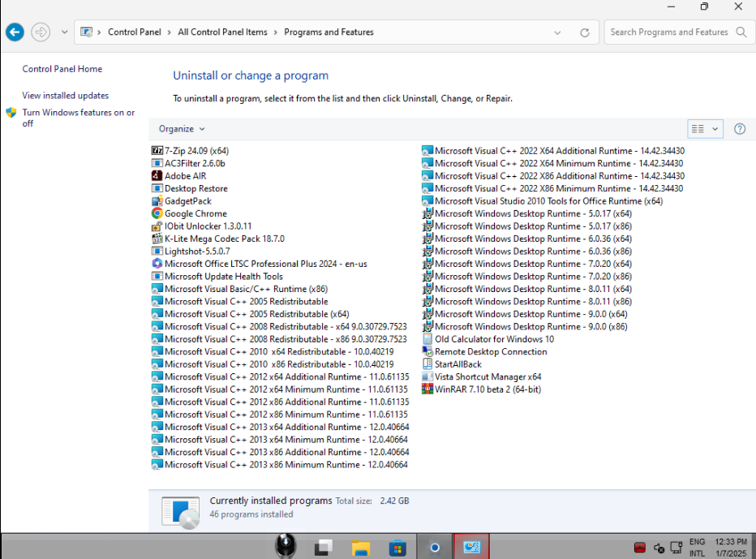Image resolution: width=756 pixels, height=559 pixels.
Task: Select Visual C++ 2010 x86 Redistributable entry
Action: 273,363
